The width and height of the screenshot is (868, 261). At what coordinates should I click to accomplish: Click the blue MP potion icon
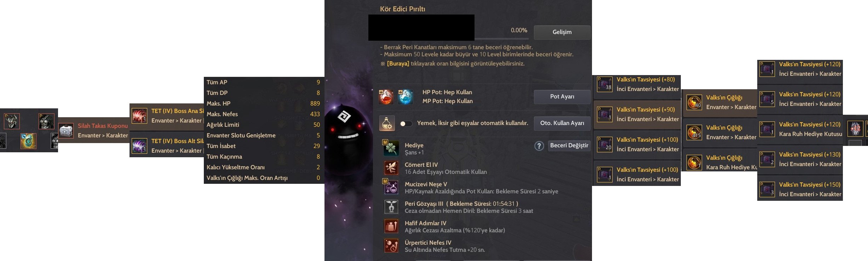(405, 97)
